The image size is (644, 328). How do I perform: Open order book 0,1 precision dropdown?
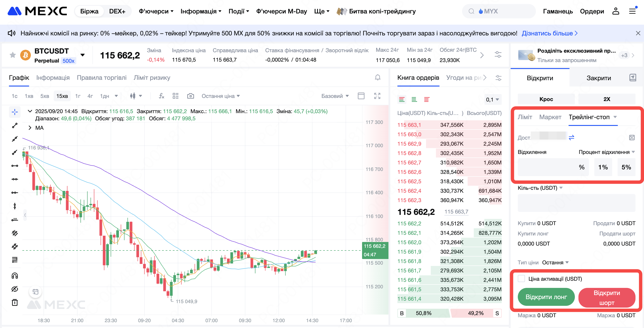click(x=492, y=100)
